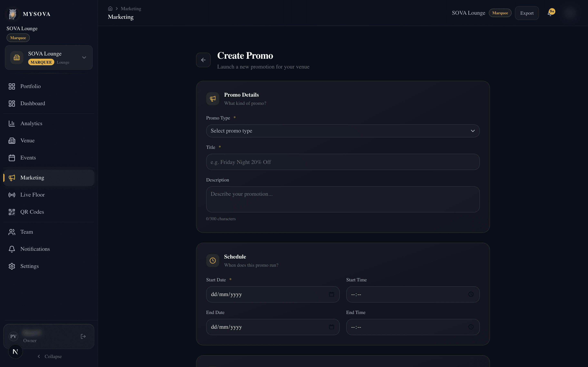Viewport: 588px width, 367px height.
Task: Open the Analytics chart icon
Action: [12, 123]
